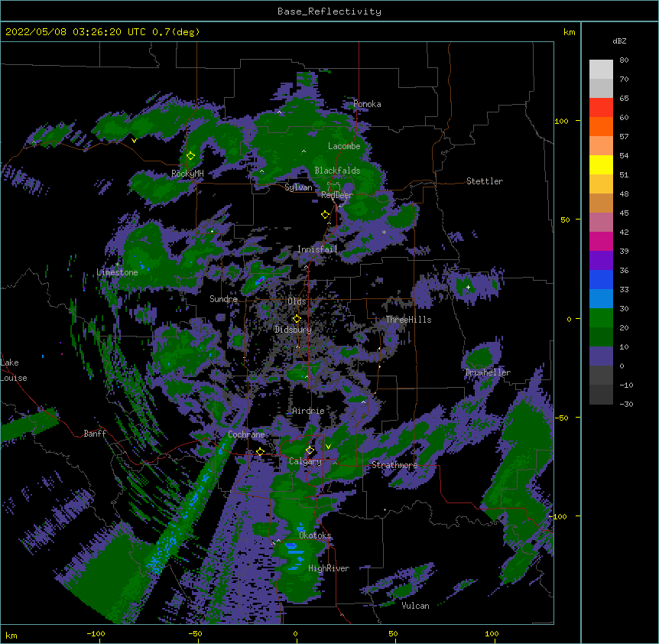Click the Lacombe town label
This screenshot has width=659, height=644.
click(x=344, y=146)
